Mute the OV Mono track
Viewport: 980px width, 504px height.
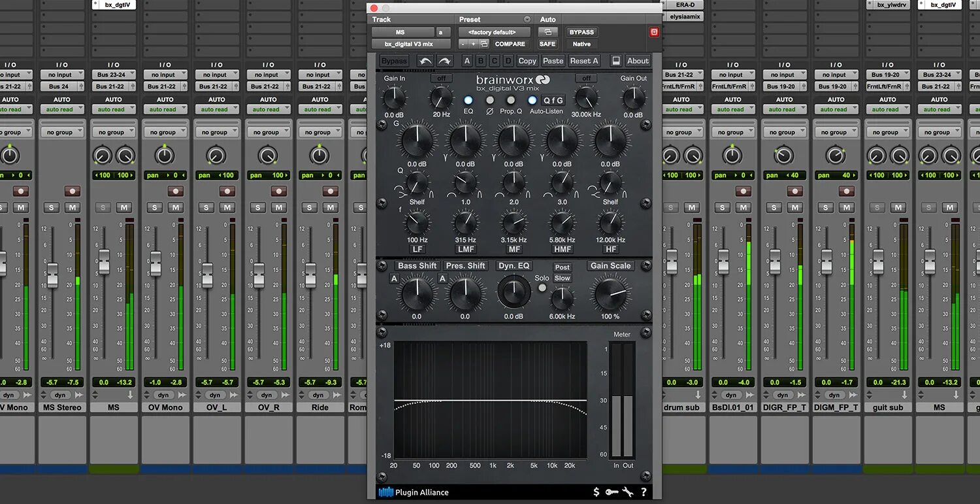pos(176,207)
